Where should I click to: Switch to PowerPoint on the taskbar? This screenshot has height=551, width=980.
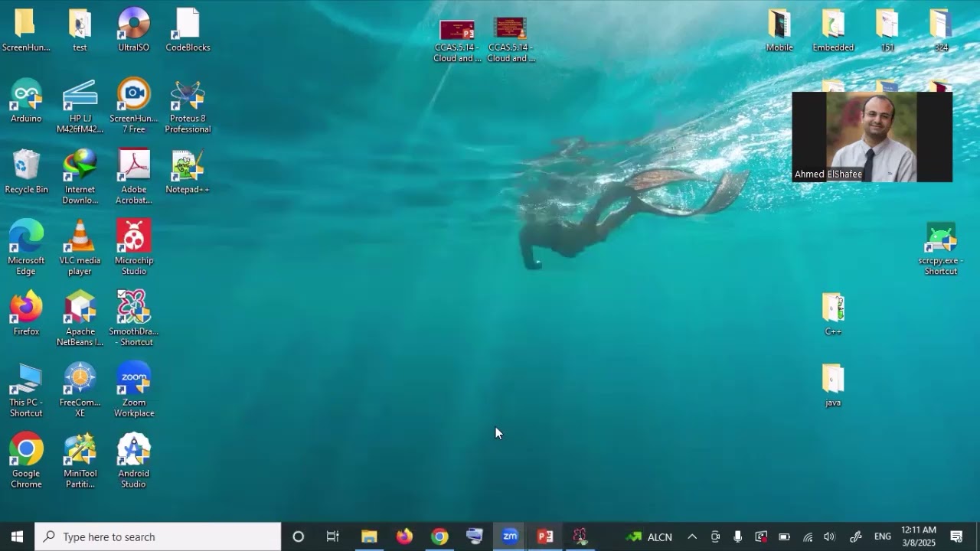545,536
